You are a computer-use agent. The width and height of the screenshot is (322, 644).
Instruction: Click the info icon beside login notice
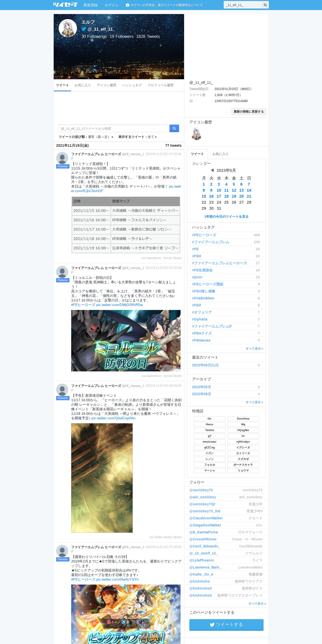click(127, 5)
